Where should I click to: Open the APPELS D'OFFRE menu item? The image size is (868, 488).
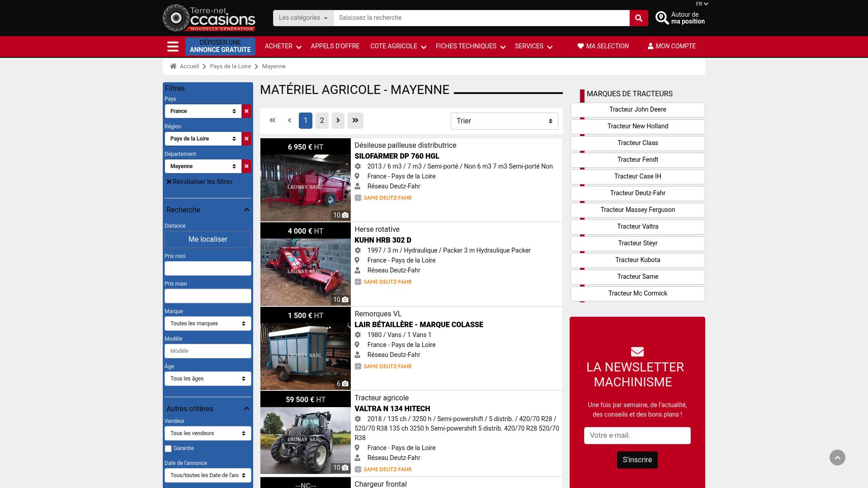[335, 47]
